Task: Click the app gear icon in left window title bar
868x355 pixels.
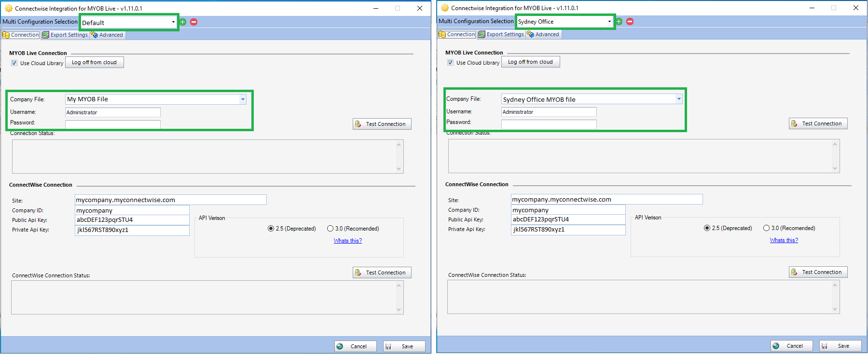Action: point(8,8)
